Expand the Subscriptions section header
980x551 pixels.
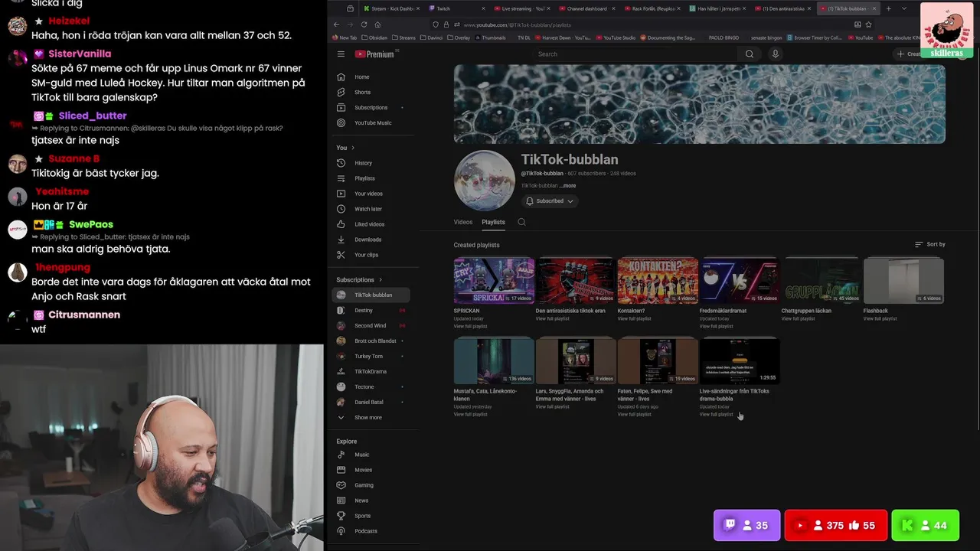click(359, 280)
